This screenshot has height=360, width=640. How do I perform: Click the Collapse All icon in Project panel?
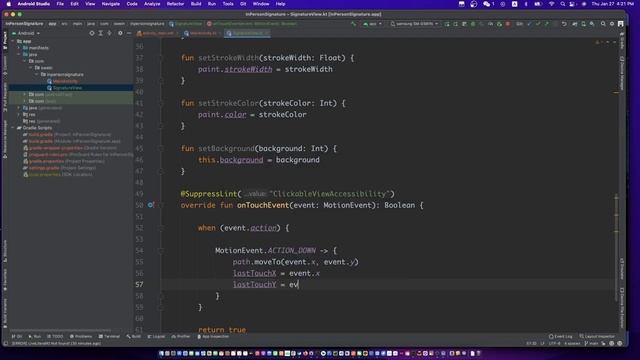click(109, 33)
